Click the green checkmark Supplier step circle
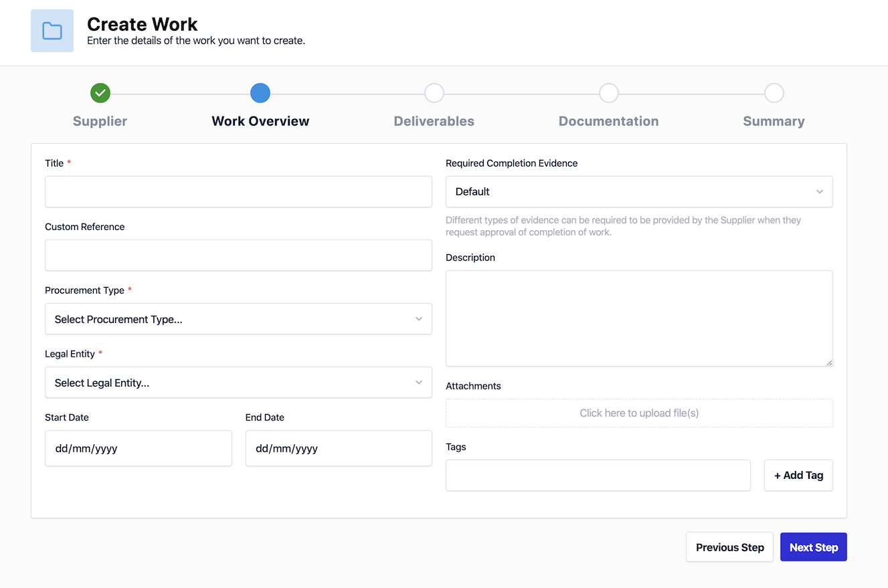Viewport: 888px width, 588px height. [x=100, y=93]
